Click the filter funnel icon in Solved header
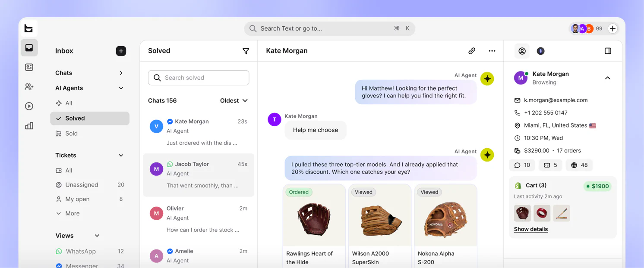 coord(246,51)
